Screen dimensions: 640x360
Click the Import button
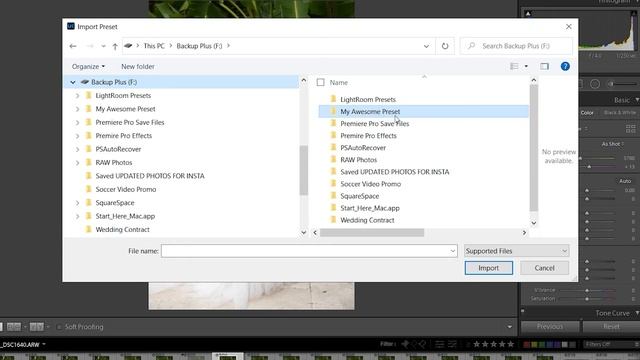(x=489, y=268)
